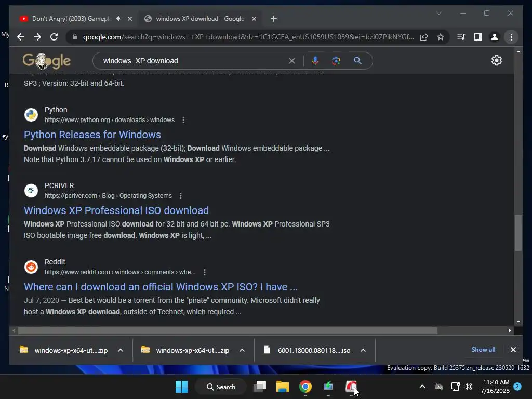Show all downloads

point(483,350)
